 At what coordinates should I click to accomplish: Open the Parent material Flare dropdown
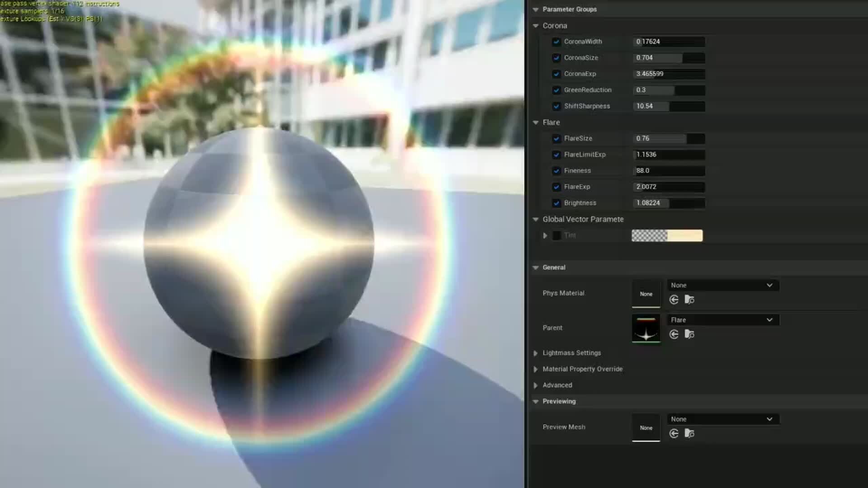(x=723, y=320)
